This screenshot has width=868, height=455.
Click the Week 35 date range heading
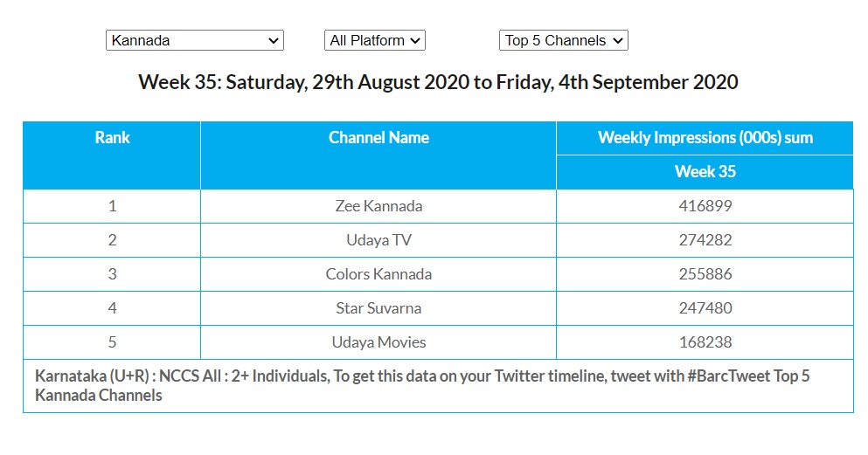point(438,83)
